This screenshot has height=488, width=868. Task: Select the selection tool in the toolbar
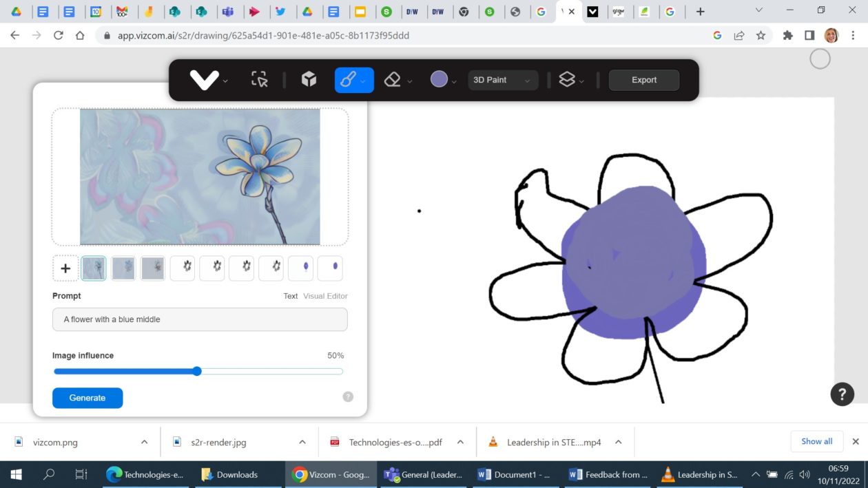(259, 79)
